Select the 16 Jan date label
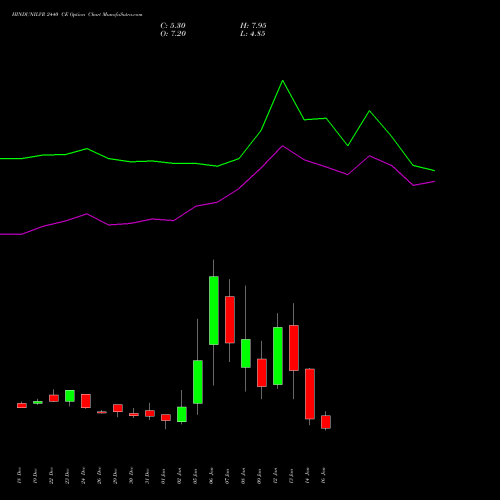The height and width of the screenshot is (500, 500). pyautogui.click(x=323, y=476)
